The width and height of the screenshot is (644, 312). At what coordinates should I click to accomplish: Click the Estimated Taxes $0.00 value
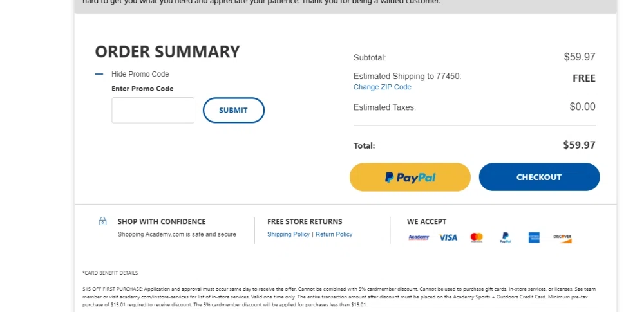pos(582,107)
